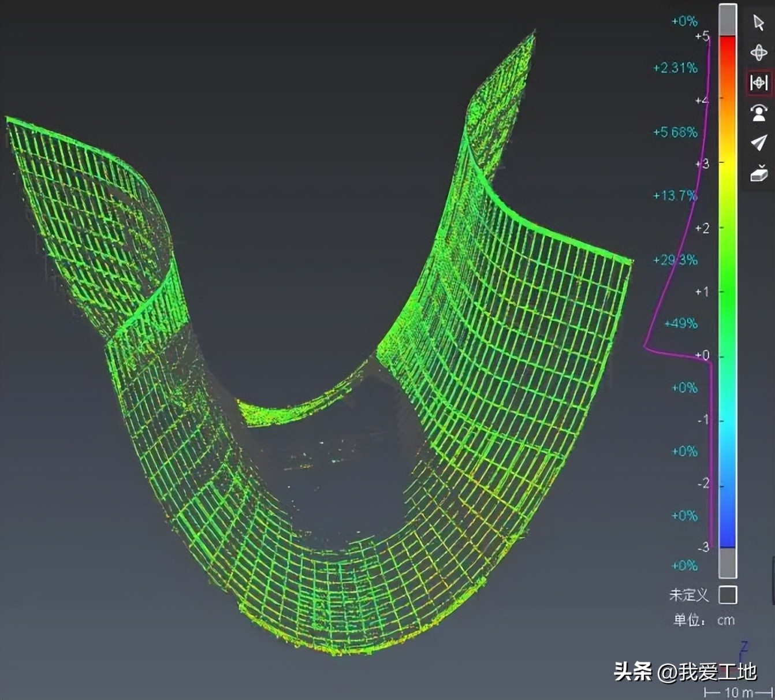Select the arrow pointer tool
This screenshot has height=700, width=775.
click(x=758, y=23)
